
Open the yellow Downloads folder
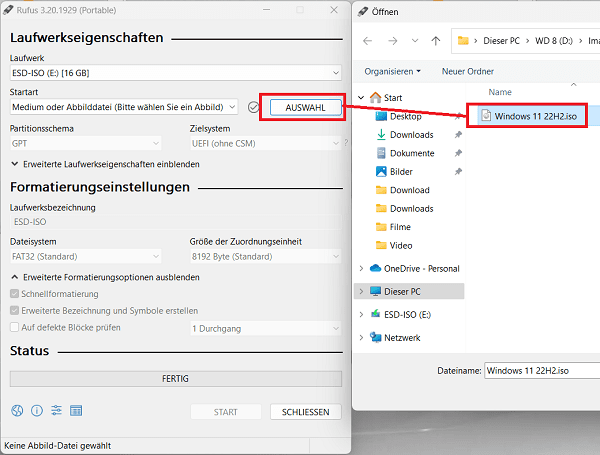pos(411,209)
